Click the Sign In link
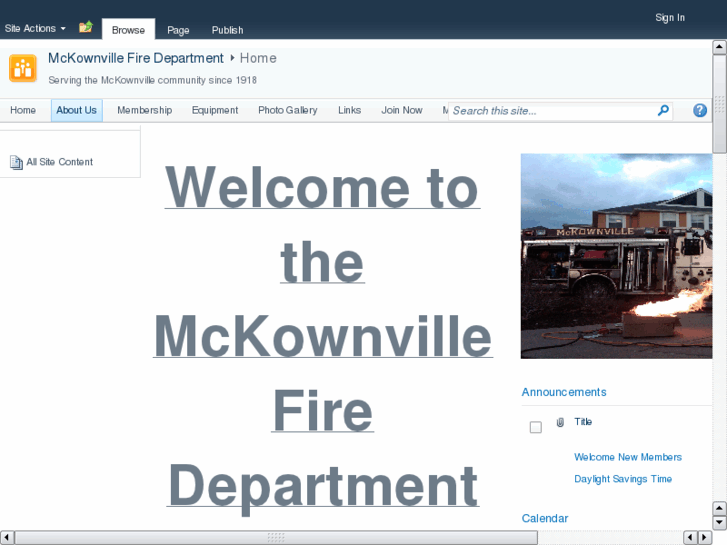Screen dimensions: 727x545 pos(670,18)
